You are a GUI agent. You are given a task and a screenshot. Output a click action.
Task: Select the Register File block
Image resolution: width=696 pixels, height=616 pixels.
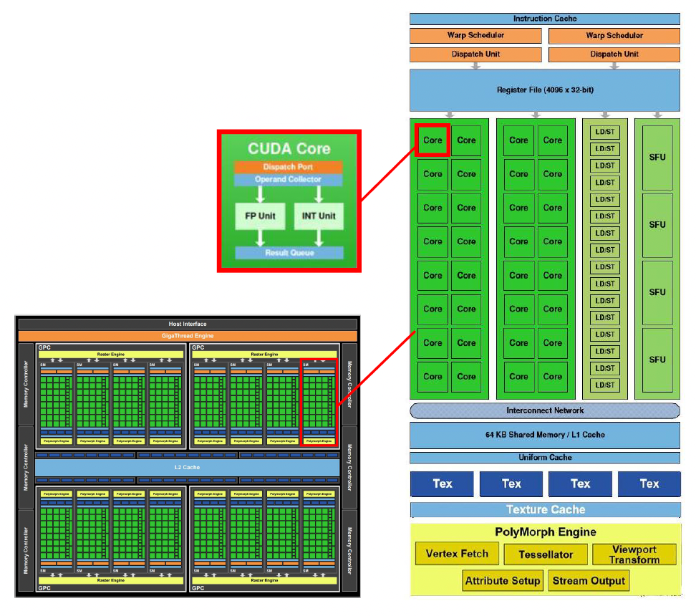[544, 90]
